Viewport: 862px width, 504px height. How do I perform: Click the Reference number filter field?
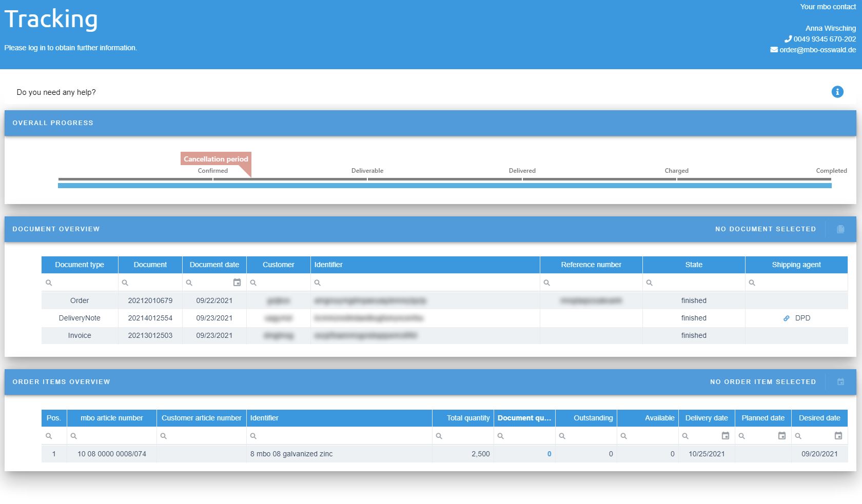590,283
